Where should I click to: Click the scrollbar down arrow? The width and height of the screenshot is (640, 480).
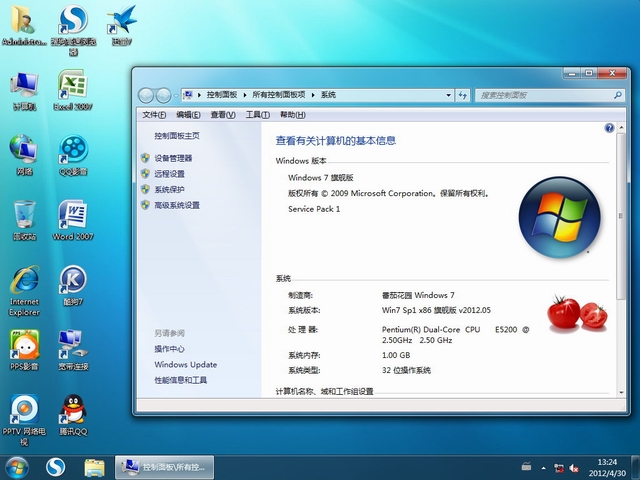(621, 393)
